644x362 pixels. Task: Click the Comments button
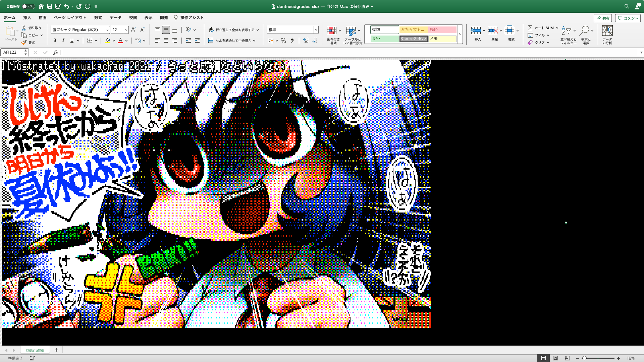pyautogui.click(x=628, y=18)
